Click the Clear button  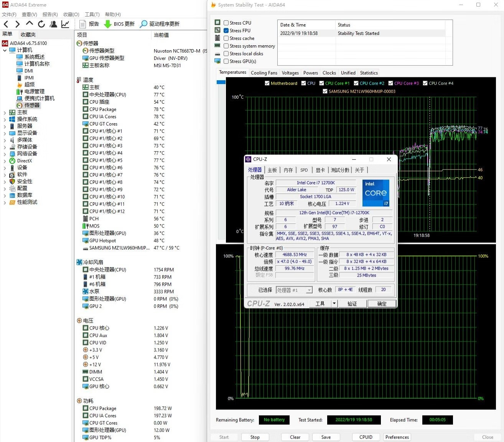(295, 437)
